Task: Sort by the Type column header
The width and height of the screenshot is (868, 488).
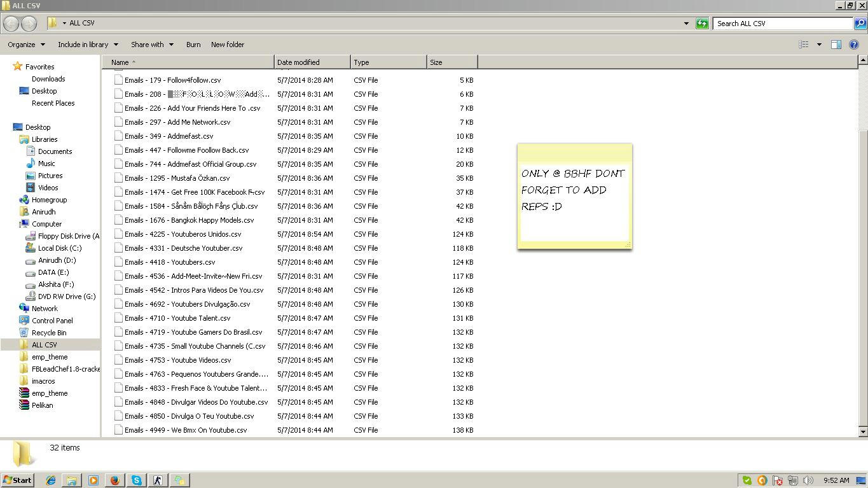Action: [x=389, y=62]
